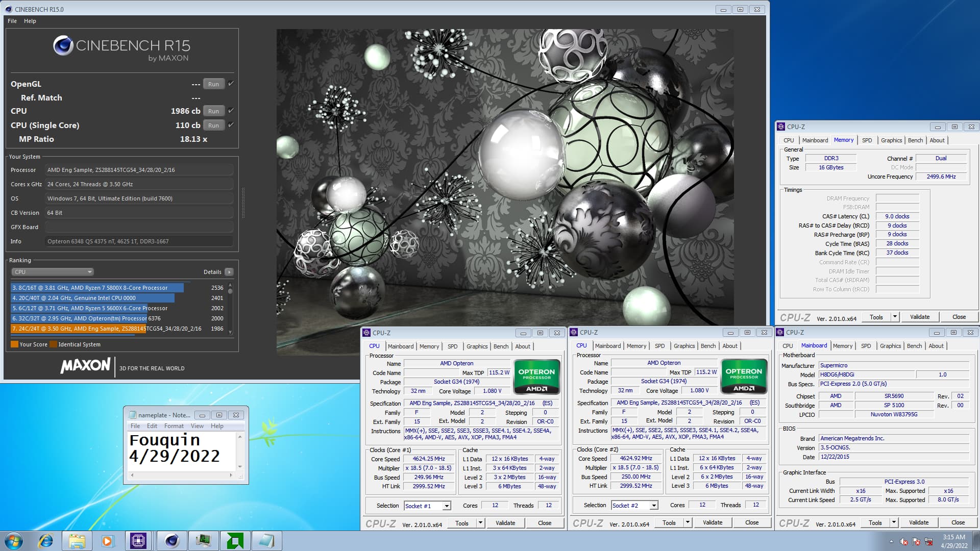Open About tab in Mainboard CPU-Z window
This screenshot has width=980, height=551.
(x=936, y=346)
